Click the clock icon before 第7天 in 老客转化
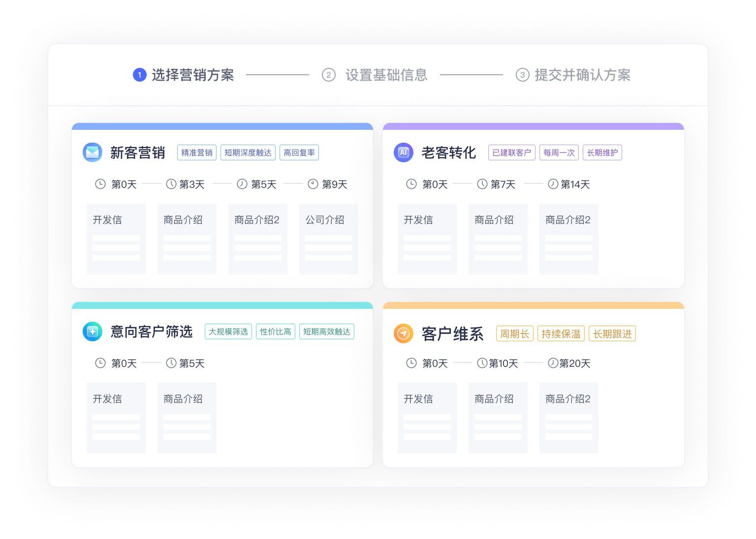The image size is (756, 539). pyautogui.click(x=481, y=184)
